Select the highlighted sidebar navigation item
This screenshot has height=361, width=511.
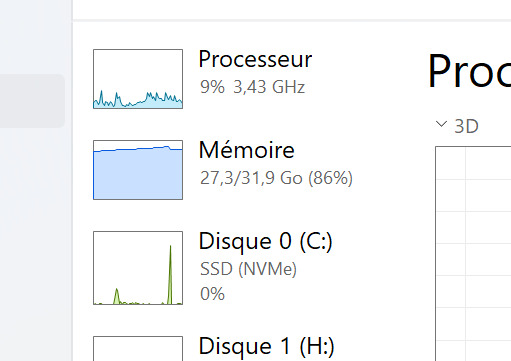click(32, 101)
